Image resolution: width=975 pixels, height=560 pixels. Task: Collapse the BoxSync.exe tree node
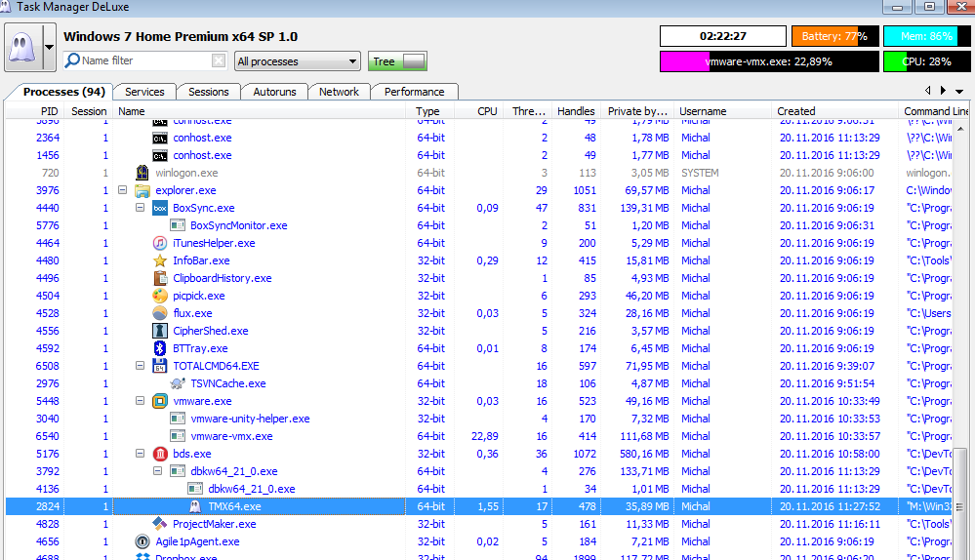point(140,207)
